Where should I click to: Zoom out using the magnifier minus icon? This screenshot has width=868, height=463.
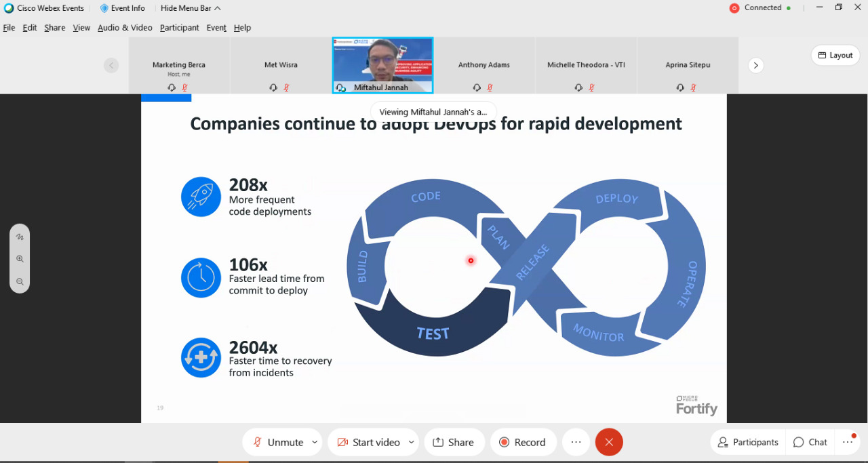pos(20,281)
